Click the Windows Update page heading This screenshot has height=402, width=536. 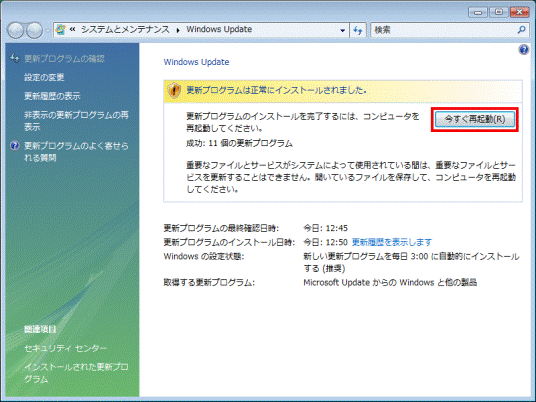coord(196,62)
